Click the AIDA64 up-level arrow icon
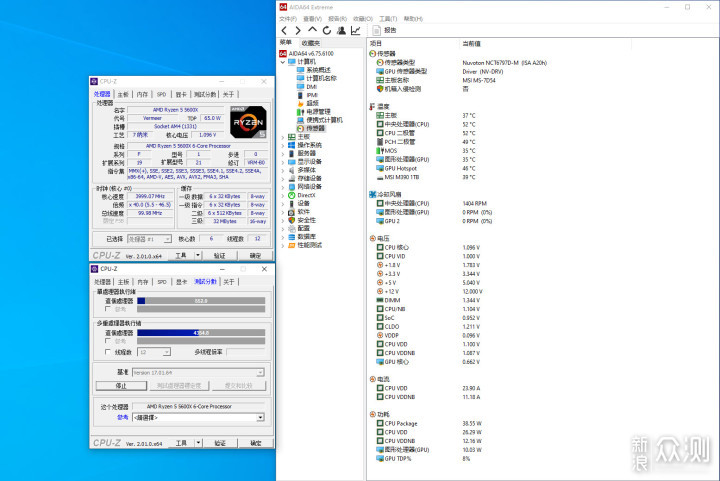Viewport: 720px width, 481px height. (312, 30)
